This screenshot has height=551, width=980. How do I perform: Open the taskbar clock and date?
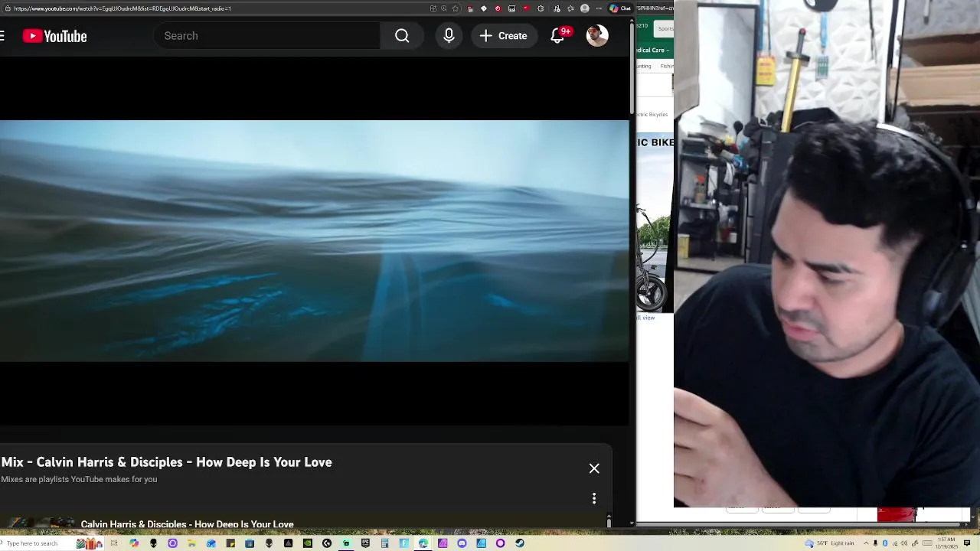tap(946, 543)
